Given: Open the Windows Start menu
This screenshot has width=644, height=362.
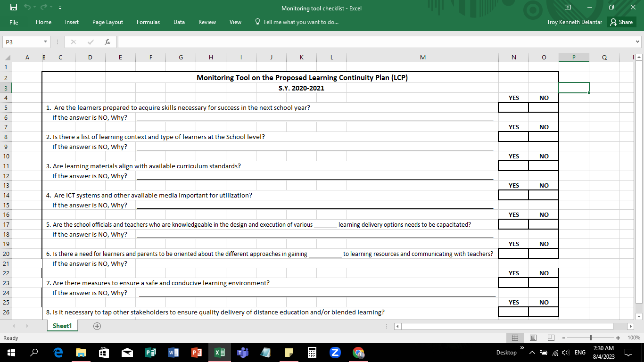Looking at the screenshot, I should pos(11,352).
